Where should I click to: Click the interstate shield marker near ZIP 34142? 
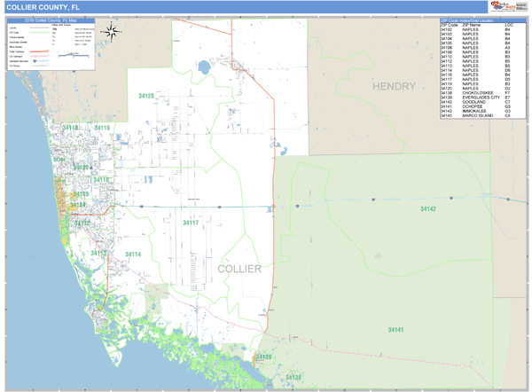point(373,200)
